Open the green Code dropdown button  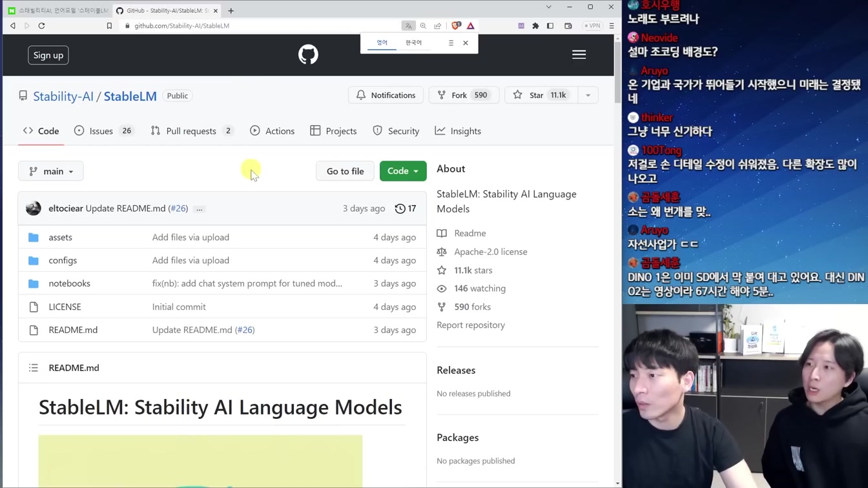[x=403, y=171]
